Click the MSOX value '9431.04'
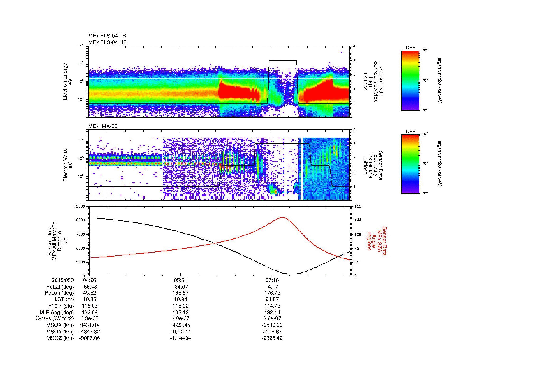Screen dimensions: 555x392 point(89,325)
